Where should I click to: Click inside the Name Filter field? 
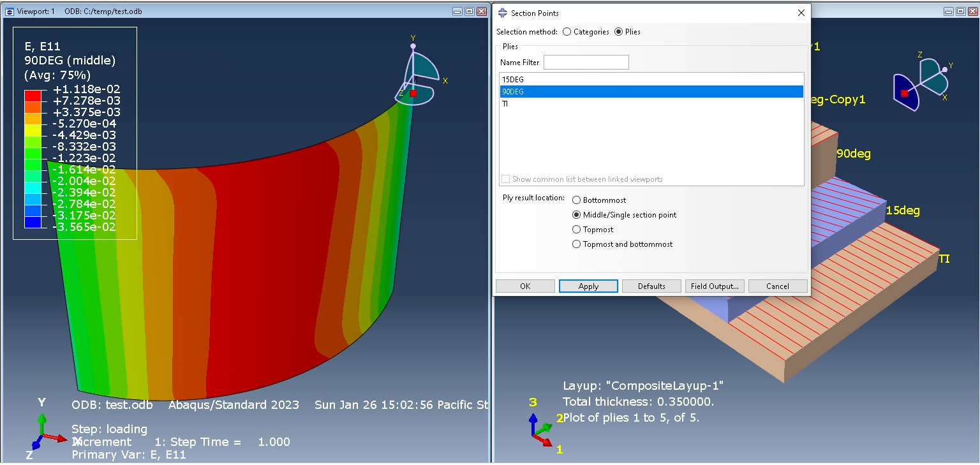[586, 62]
